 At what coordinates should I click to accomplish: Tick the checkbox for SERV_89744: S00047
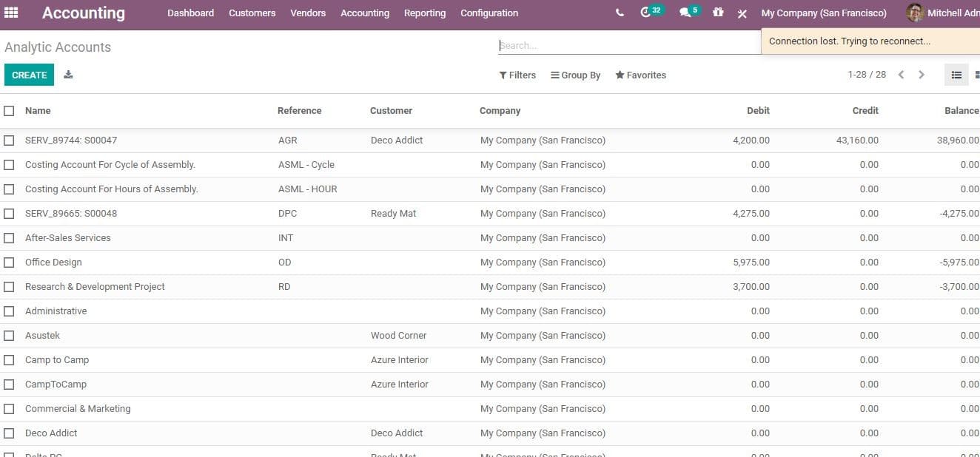point(9,140)
